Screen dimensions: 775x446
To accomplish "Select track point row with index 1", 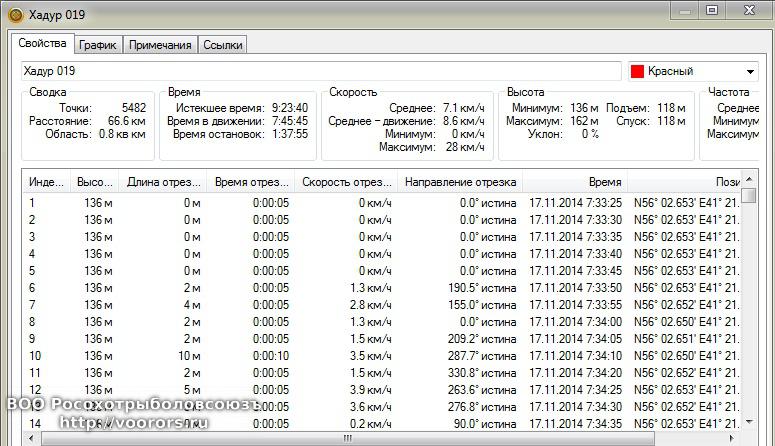I will (x=300, y=202).
